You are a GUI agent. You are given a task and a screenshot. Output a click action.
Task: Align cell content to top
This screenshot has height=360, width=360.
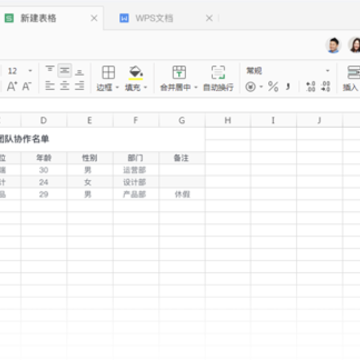[50, 70]
